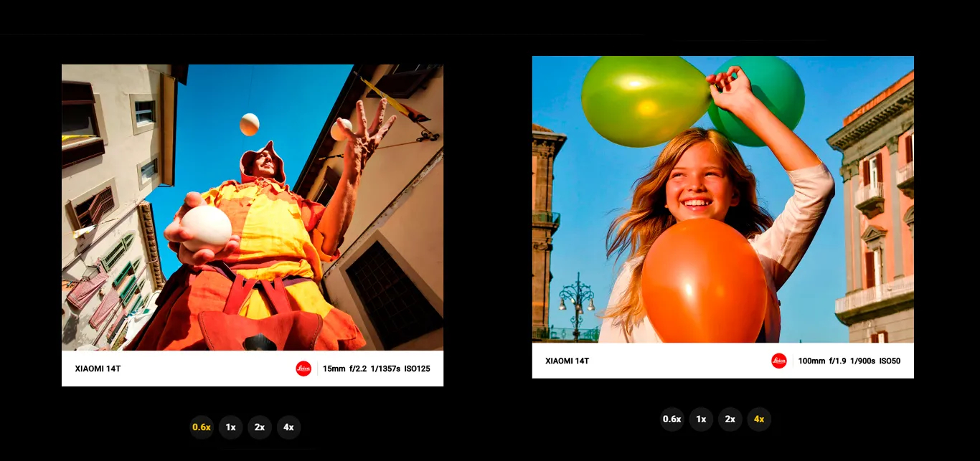Click Leica logo beside 15mm caption

tap(303, 369)
